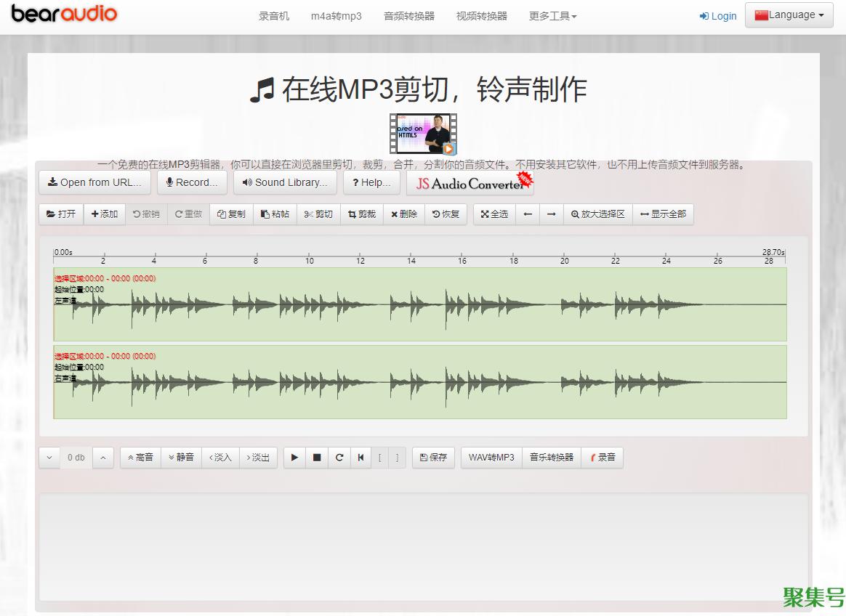Stop audio playback

pos(317,458)
